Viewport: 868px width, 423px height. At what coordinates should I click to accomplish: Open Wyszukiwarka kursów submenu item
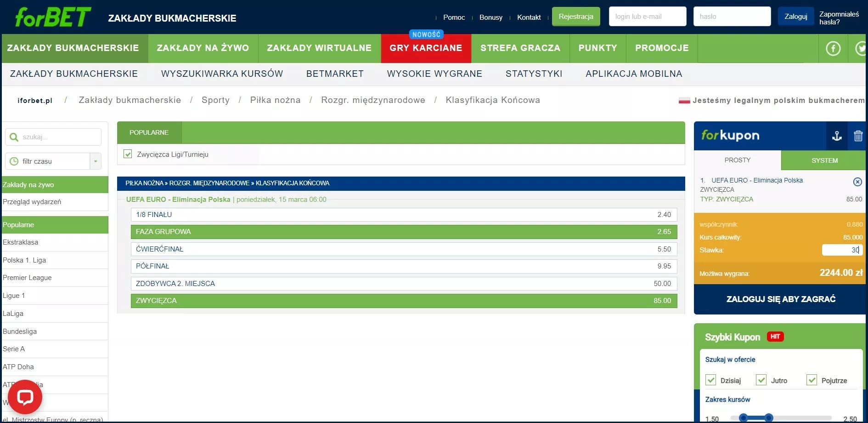[x=222, y=74]
